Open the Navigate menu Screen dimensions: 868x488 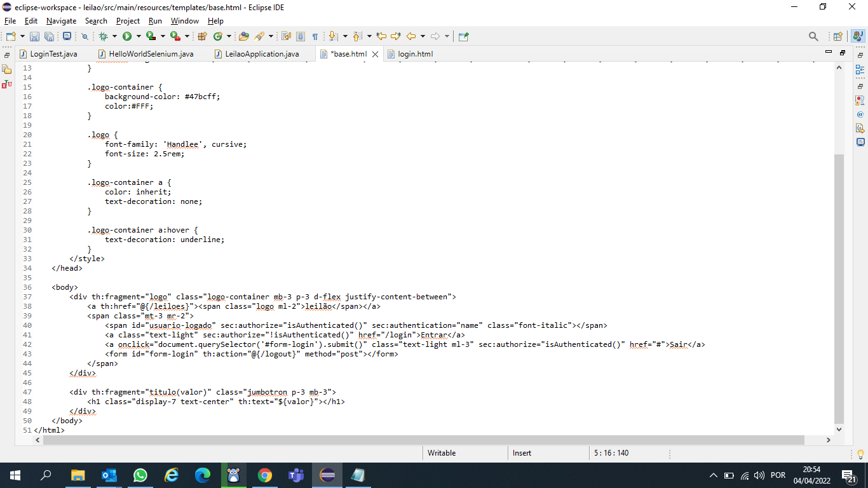coord(61,21)
